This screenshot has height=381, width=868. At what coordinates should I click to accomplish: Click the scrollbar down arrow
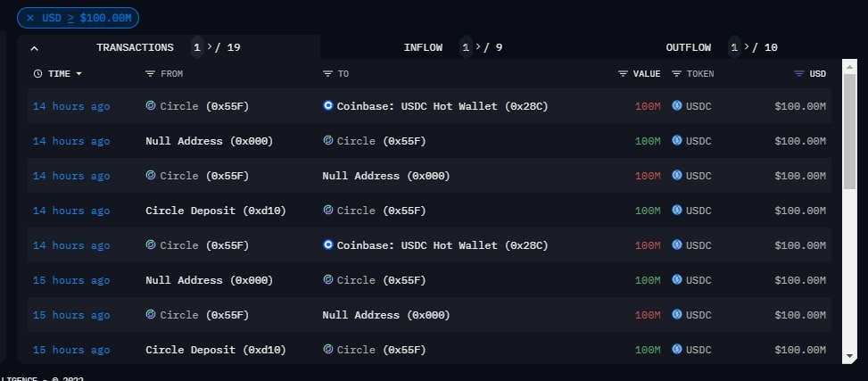(x=849, y=356)
